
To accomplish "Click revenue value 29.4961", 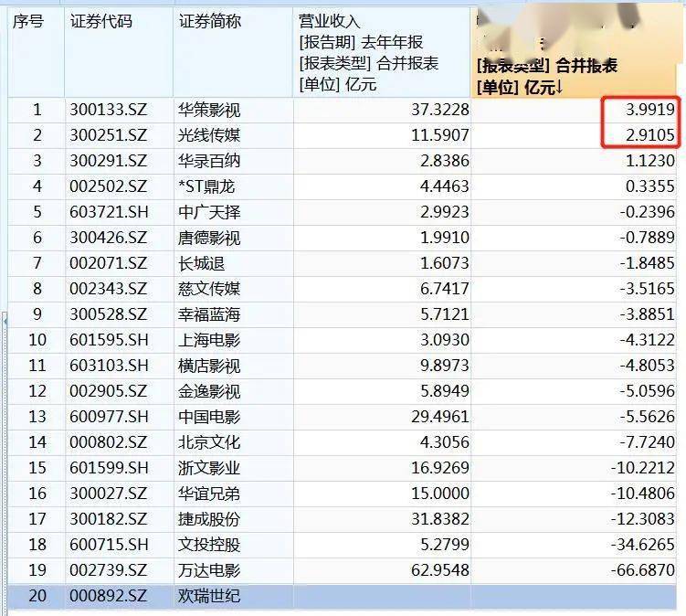I will coord(439,417).
